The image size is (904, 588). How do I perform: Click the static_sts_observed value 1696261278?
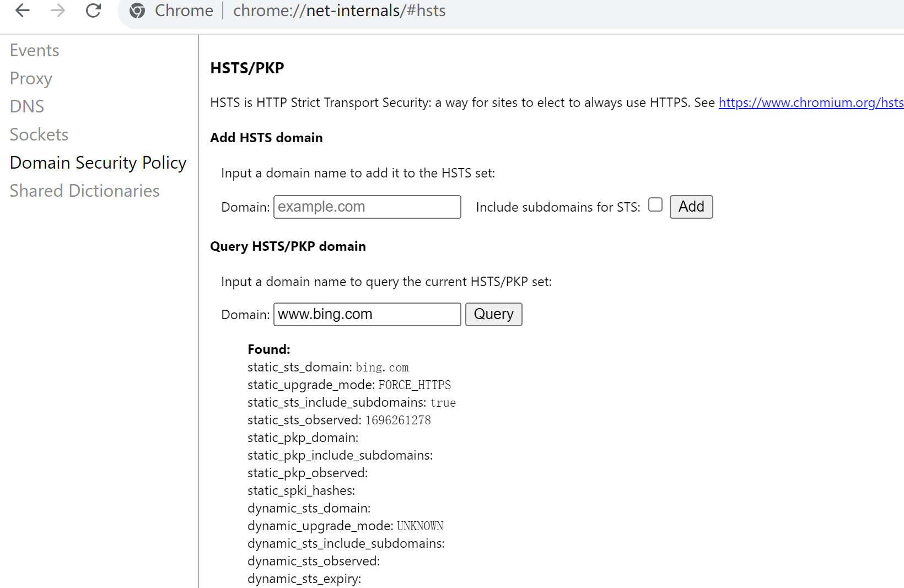point(398,420)
